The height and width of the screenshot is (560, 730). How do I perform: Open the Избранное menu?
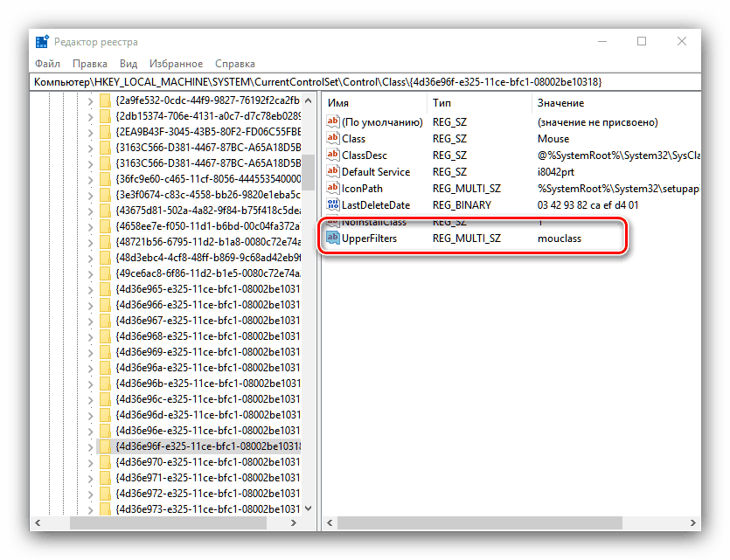(x=176, y=64)
